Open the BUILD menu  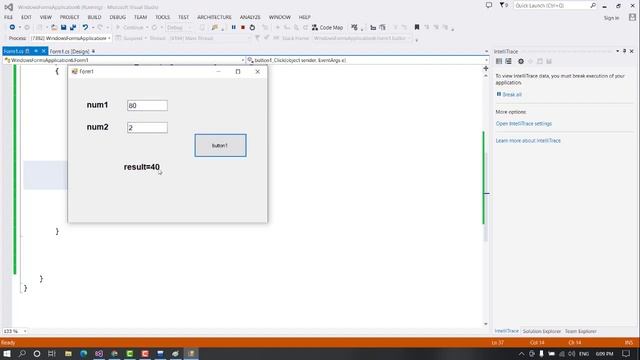[94, 17]
